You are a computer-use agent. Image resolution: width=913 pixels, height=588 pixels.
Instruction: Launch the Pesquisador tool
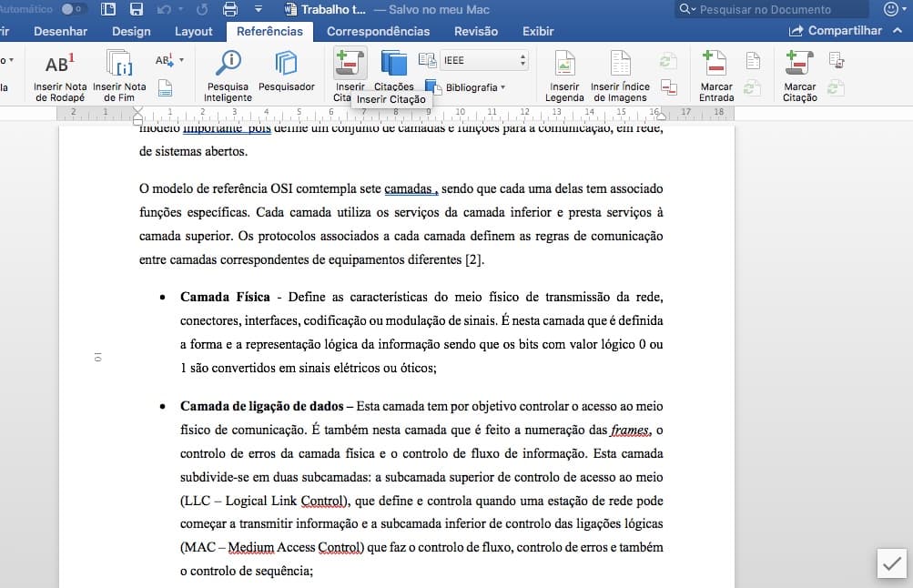tap(285, 73)
